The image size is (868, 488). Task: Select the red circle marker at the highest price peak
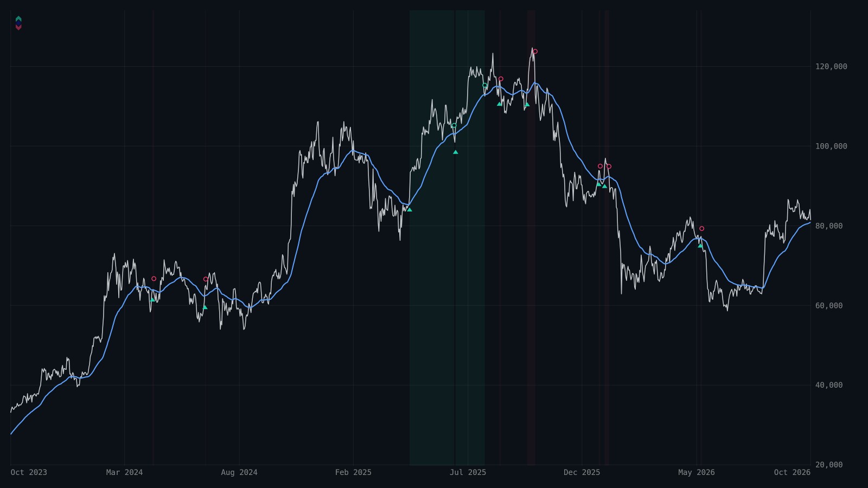[535, 52]
